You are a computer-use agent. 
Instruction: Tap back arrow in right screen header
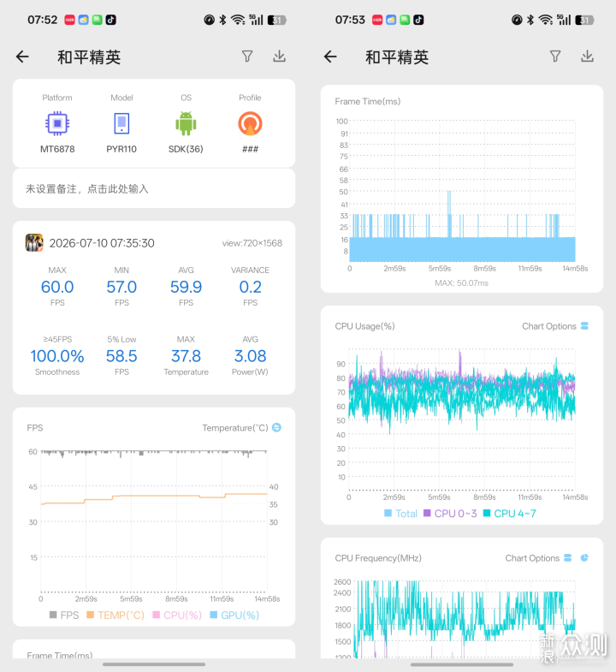coord(330,56)
